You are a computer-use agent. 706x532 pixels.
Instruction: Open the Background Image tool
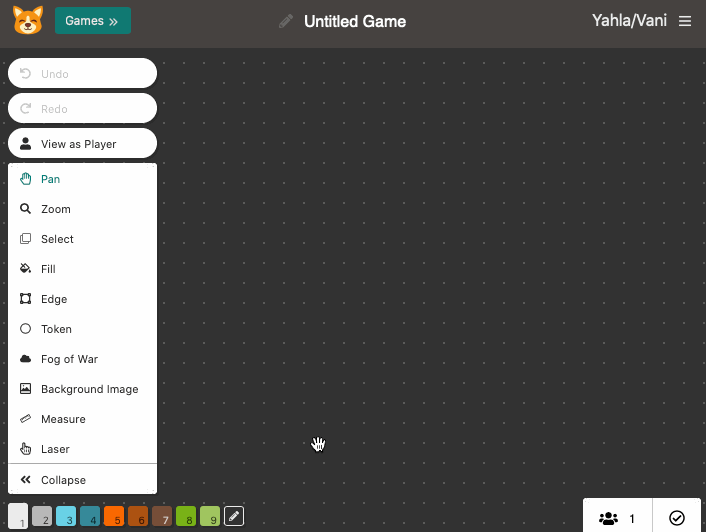pyautogui.click(x=82, y=389)
